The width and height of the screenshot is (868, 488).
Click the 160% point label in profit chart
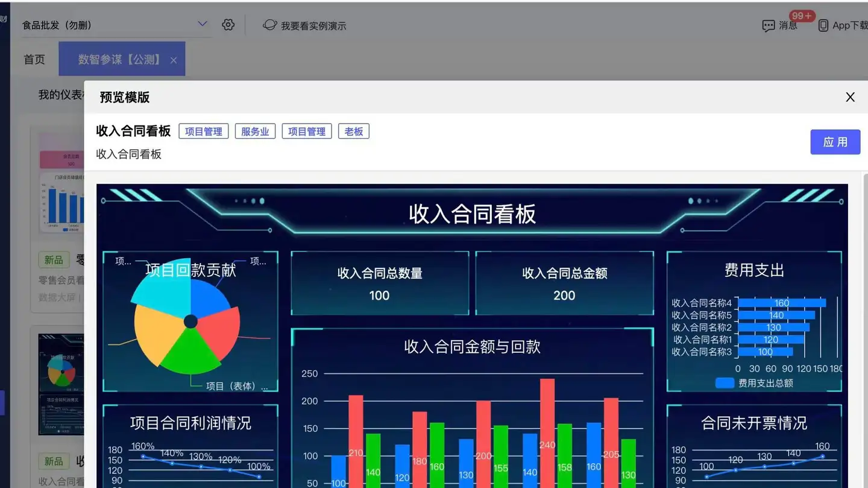point(143,446)
